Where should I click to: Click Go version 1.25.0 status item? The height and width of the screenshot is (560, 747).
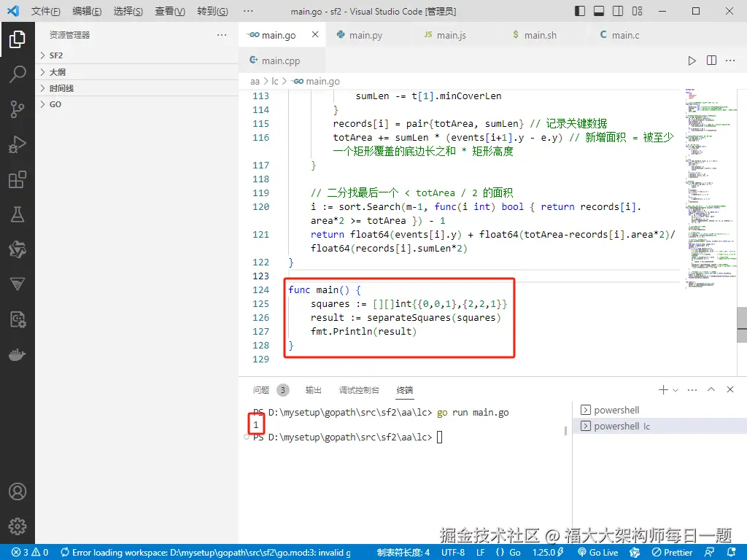point(548,553)
